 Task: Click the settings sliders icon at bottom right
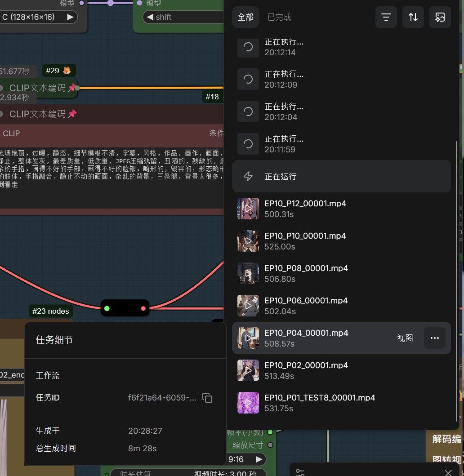click(x=300, y=472)
